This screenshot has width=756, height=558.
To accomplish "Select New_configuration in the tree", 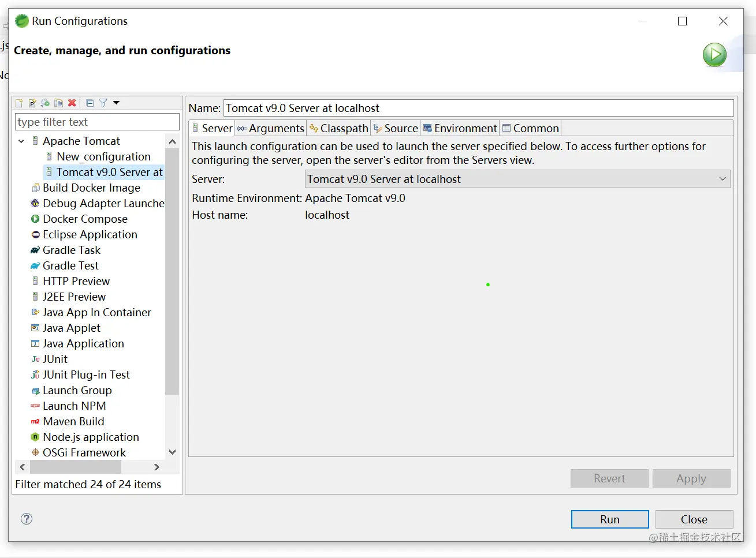I will (x=103, y=157).
